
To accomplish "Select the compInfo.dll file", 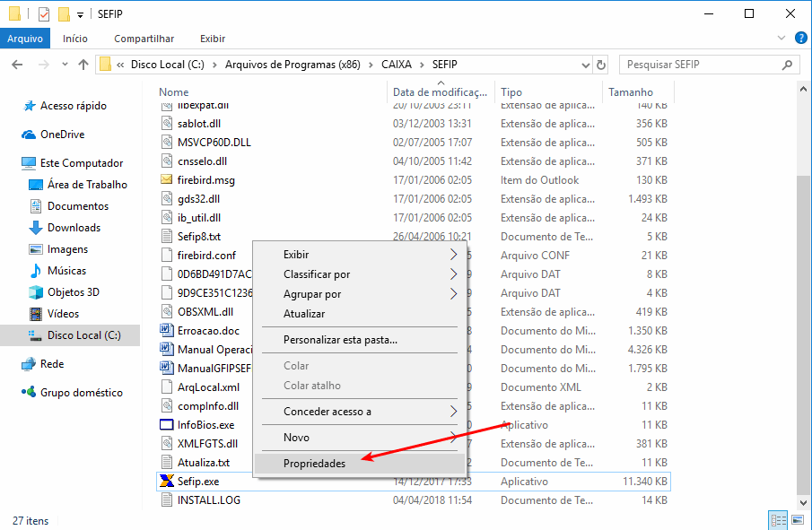I will click(x=207, y=406).
